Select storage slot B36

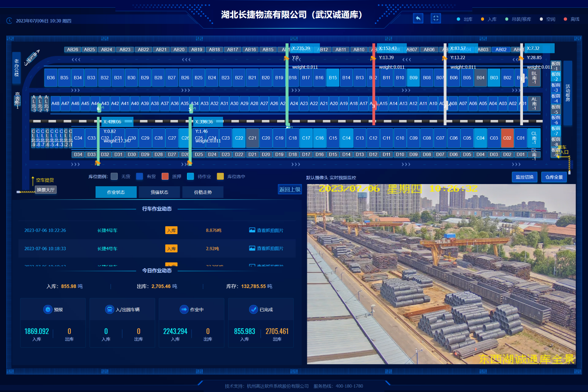(51, 78)
